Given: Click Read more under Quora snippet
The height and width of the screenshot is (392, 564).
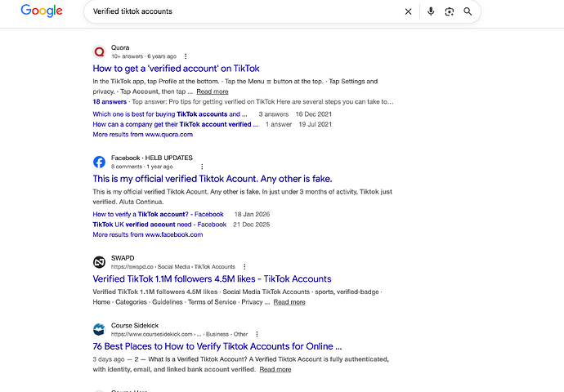Looking at the screenshot, I should pyautogui.click(x=213, y=91).
